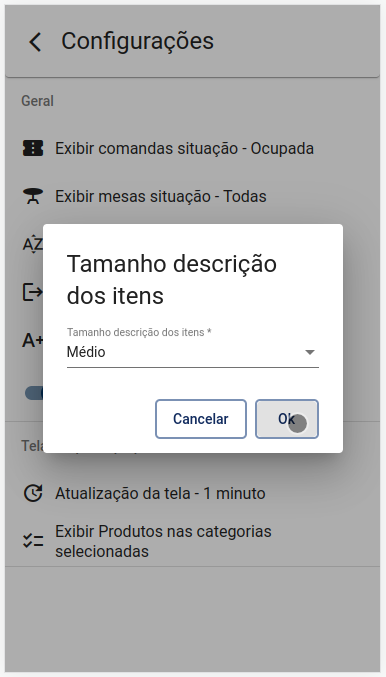386x677 pixels.
Task: Click the ticket icon for comandas
Action: click(33, 148)
